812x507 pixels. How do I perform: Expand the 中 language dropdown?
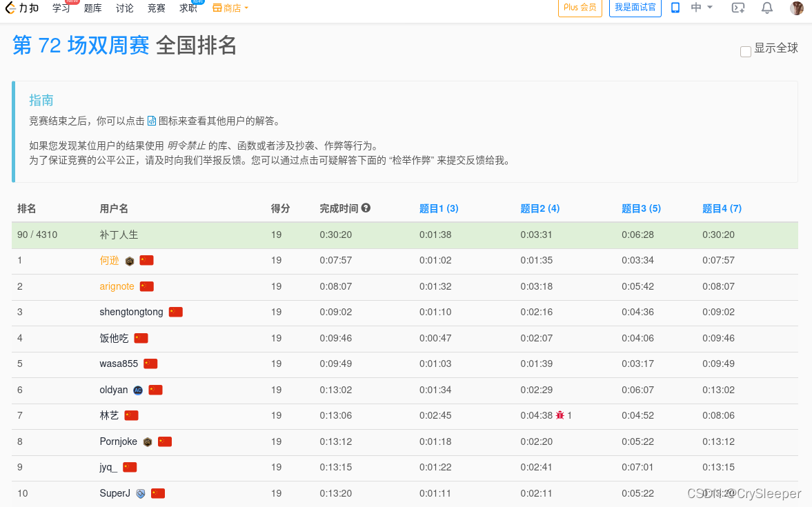[x=702, y=8]
